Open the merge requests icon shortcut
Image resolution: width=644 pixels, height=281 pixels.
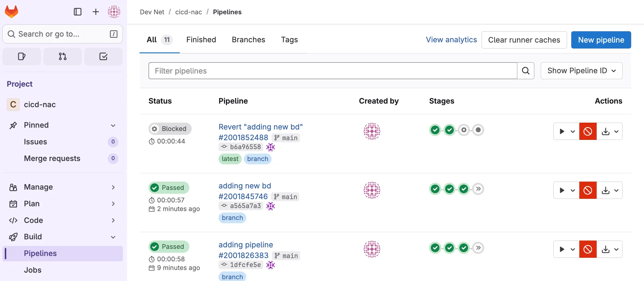click(x=63, y=56)
